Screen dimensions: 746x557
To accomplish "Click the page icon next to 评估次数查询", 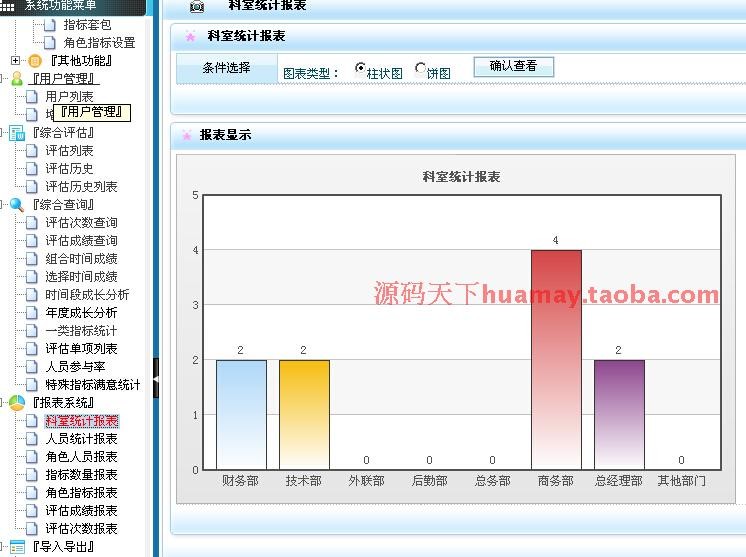I will pos(32,223).
